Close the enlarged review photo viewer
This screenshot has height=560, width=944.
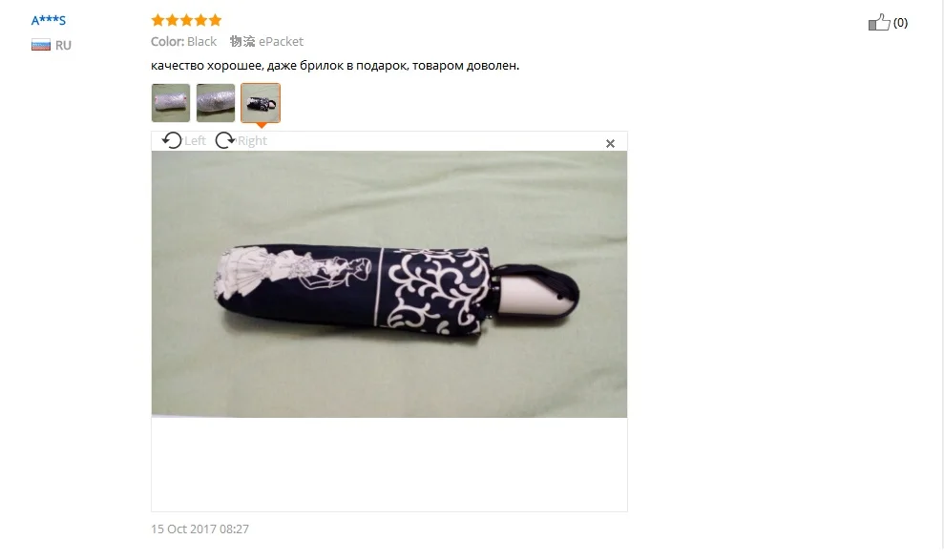[x=610, y=143]
